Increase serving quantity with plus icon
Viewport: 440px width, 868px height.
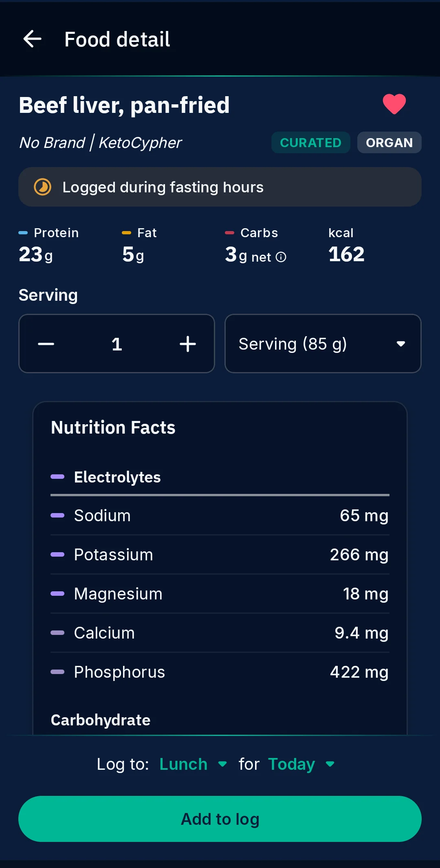(x=188, y=344)
